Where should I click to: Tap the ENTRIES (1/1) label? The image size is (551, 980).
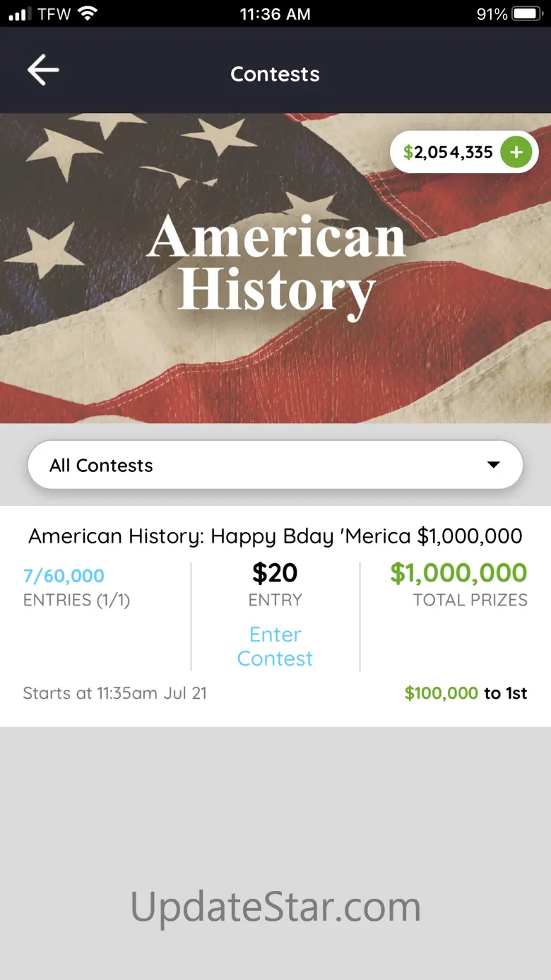76,600
